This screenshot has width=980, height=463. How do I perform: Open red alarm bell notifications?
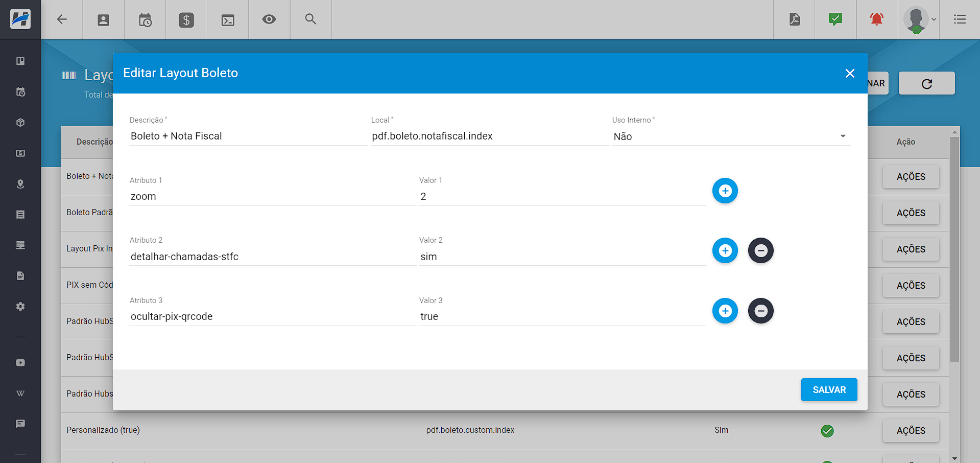click(877, 19)
